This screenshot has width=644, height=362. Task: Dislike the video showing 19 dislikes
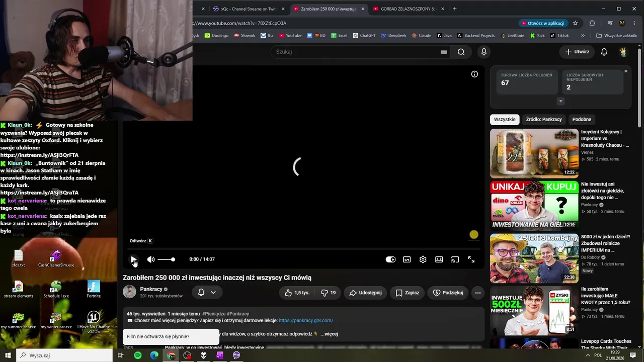tap(329, 293)
